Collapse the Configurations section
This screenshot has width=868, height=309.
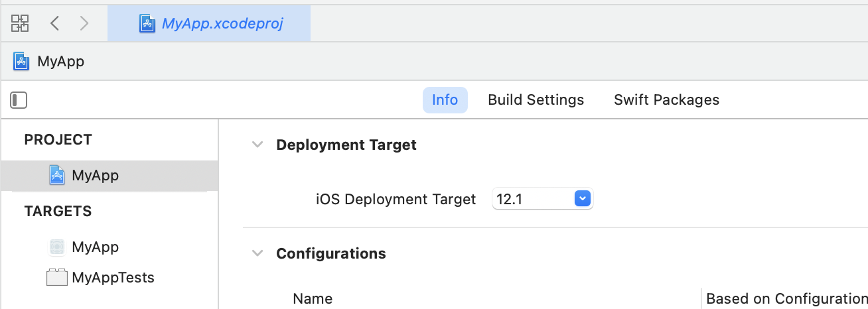pos(257,253)
